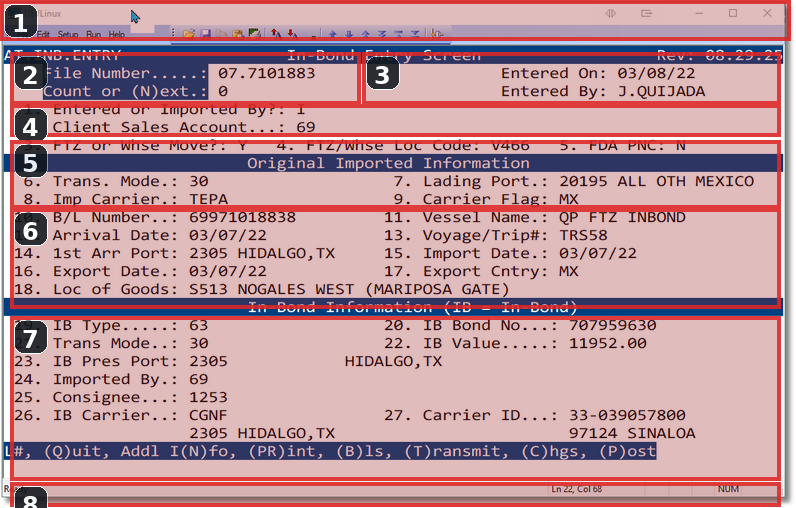
Task: Click the Save disk toolbar icon
Action: [204, 34]
